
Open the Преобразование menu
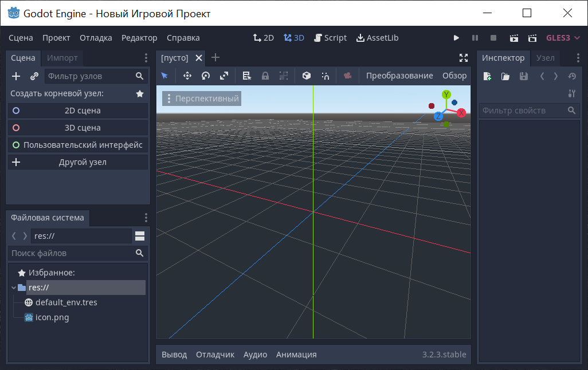[399, 76]
